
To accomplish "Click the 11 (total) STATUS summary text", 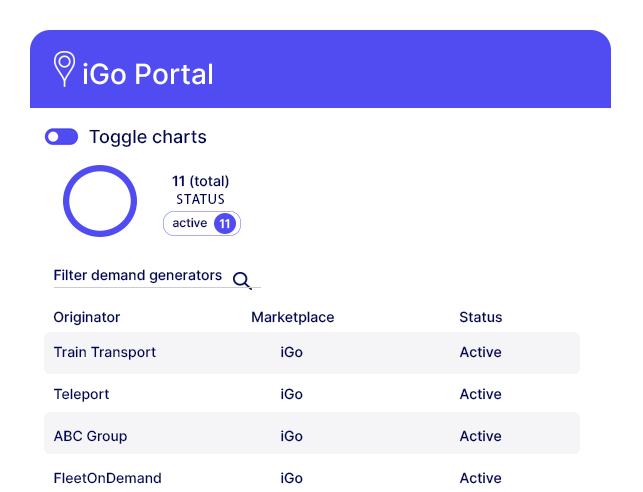I will 201,190.
